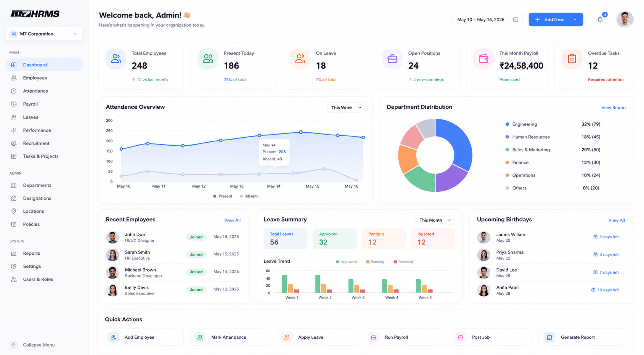Click the Attendance clock icon in sidebar

click(14, 91)
